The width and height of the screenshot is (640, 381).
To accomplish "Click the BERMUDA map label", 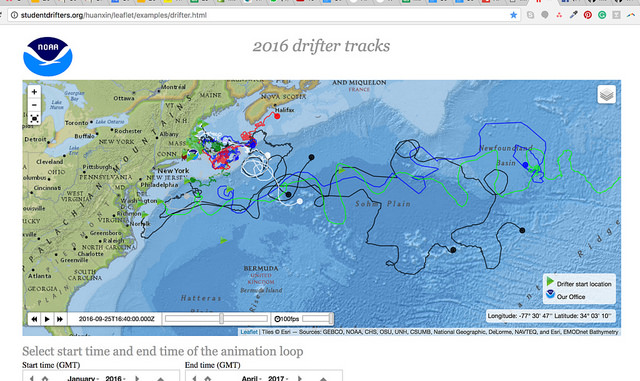I will (x=261, y=268).
